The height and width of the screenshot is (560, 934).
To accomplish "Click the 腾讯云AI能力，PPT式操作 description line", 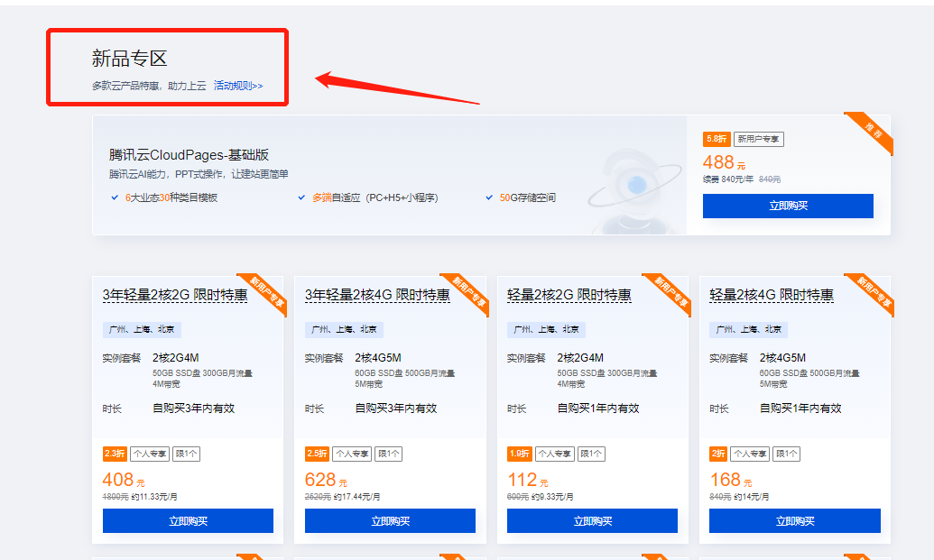I will pyautogui.click(x=199, y=174).
